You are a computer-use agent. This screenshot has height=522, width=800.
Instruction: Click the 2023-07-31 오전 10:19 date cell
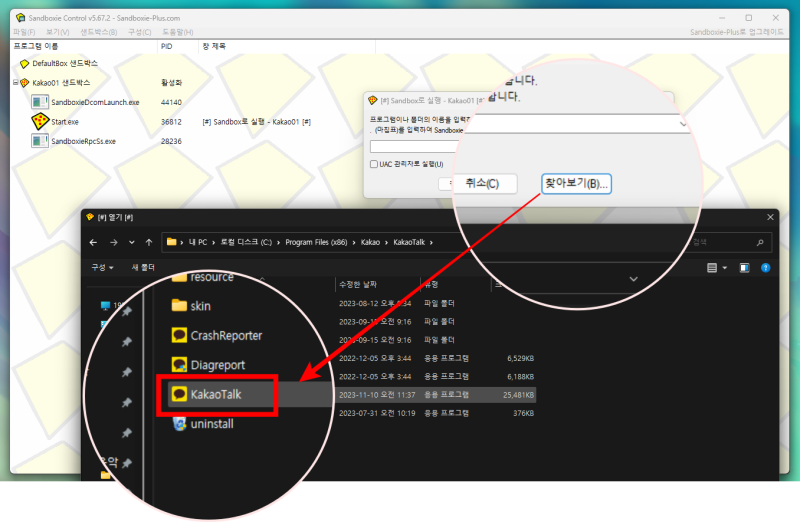(377, 413)
